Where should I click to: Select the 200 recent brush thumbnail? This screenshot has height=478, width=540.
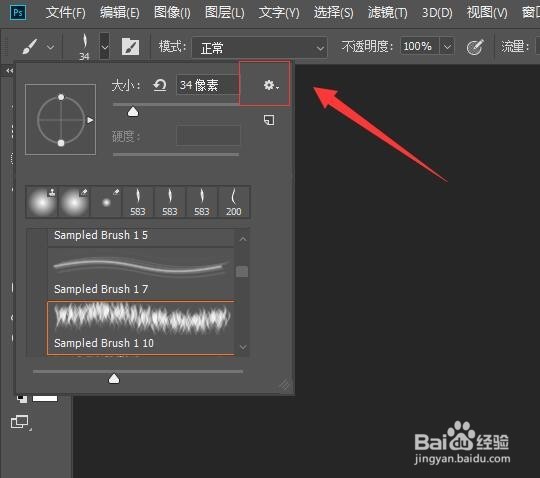(234, 202)
